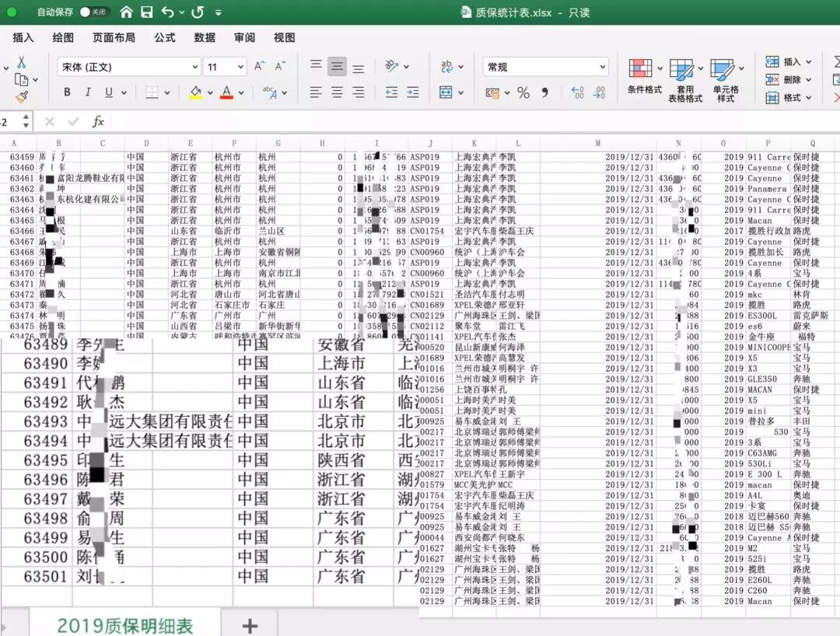
Task: Click the Cut scissors icon
Action: pyautogui.click(x=22, y=62)
